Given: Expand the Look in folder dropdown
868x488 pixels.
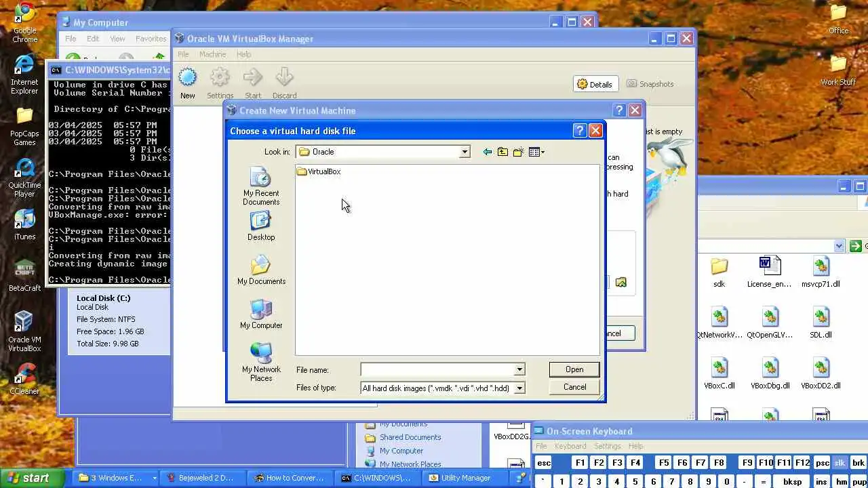Looking at the screenshot, I should pyautogui.click(x=465, y=152).
